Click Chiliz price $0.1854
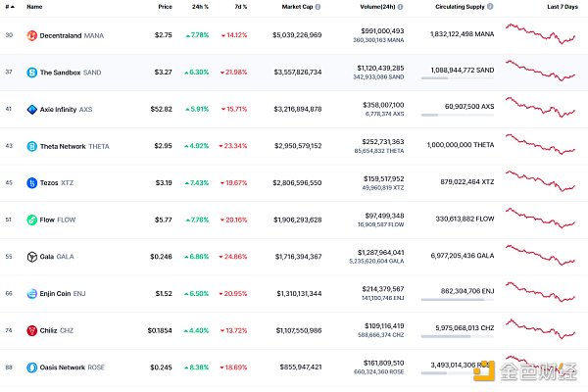Viewport: 588px width, 392px height. pos(160,330)
